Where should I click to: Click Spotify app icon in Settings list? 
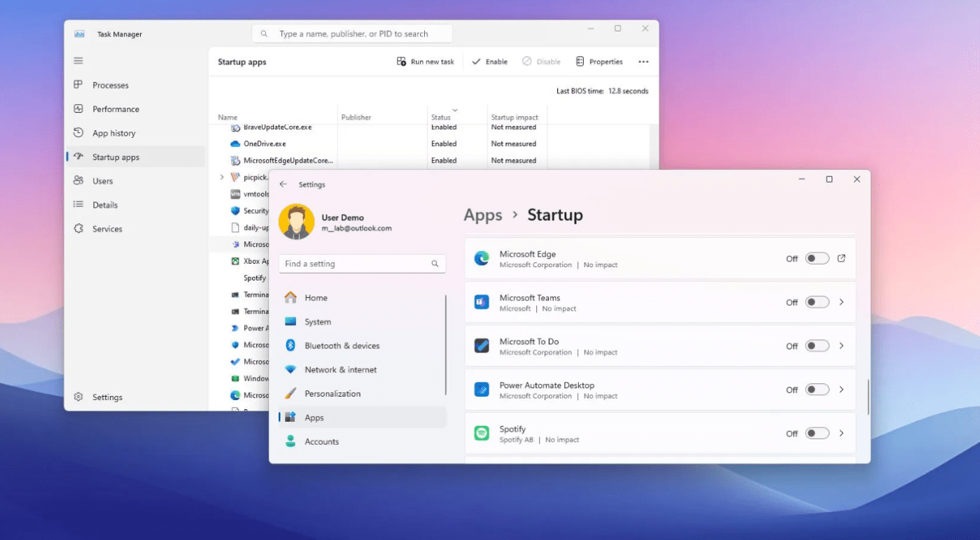click(x=482, y=434)
